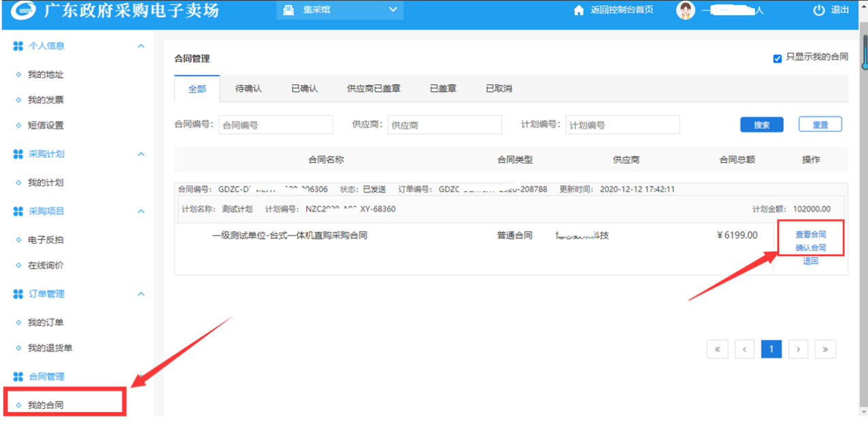Click the 确认合同 link
Image resolution: width=868 pixels, height=424 pixels.
click(810, 248)
